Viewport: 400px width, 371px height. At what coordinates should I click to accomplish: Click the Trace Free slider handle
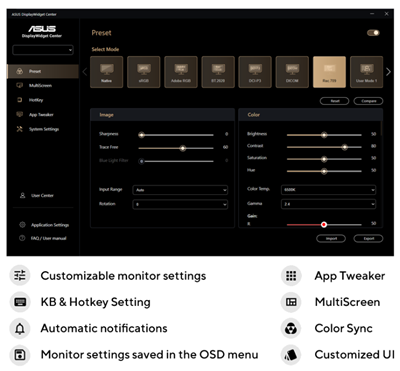(183, 148)
